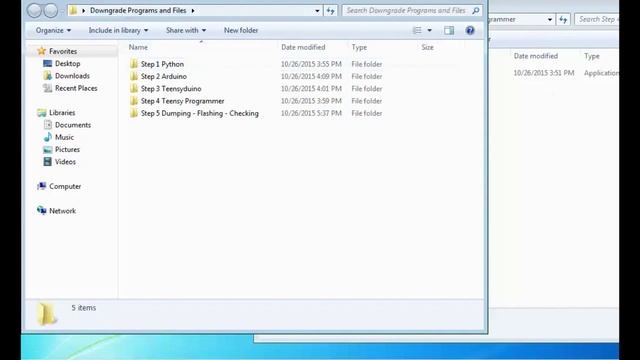Select 'Step 5 Dumping - Flashing - Checking'
Screen dimensions: 640x360
(x=200, y=113)
